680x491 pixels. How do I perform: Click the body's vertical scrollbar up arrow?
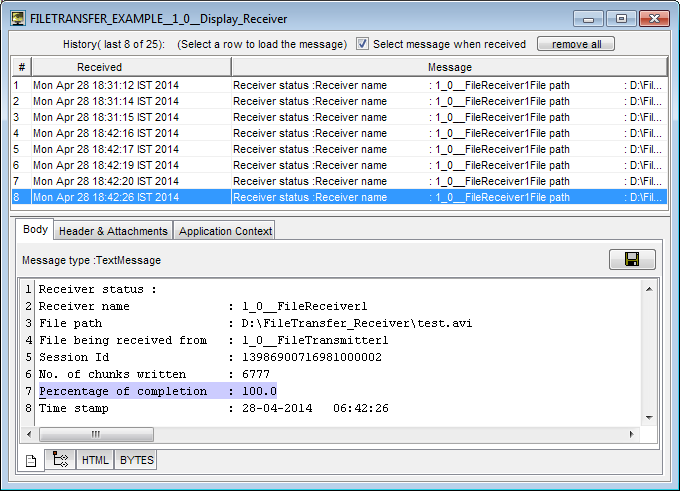click(x=648, y=289)
